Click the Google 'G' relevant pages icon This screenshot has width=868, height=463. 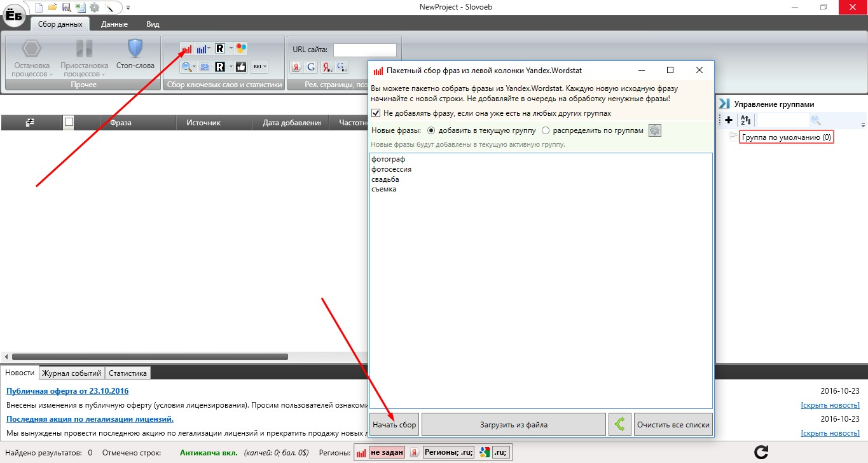coord(311,67)
